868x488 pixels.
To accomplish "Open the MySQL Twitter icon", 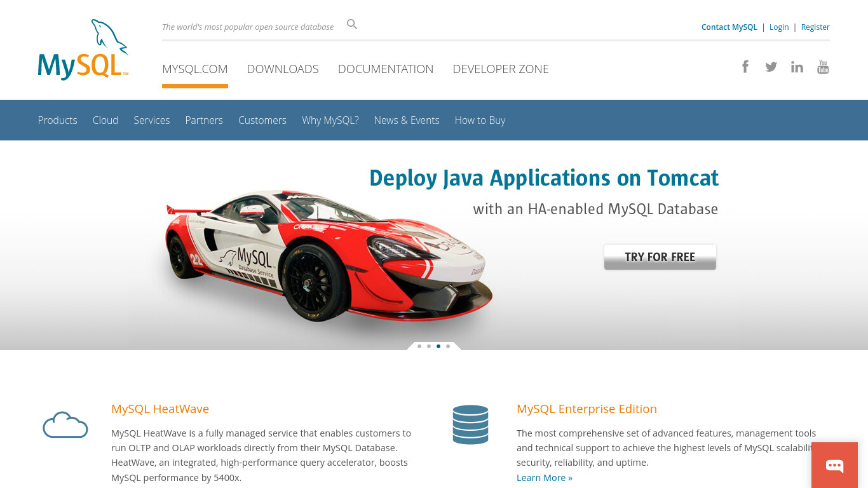I will [771, 67].
